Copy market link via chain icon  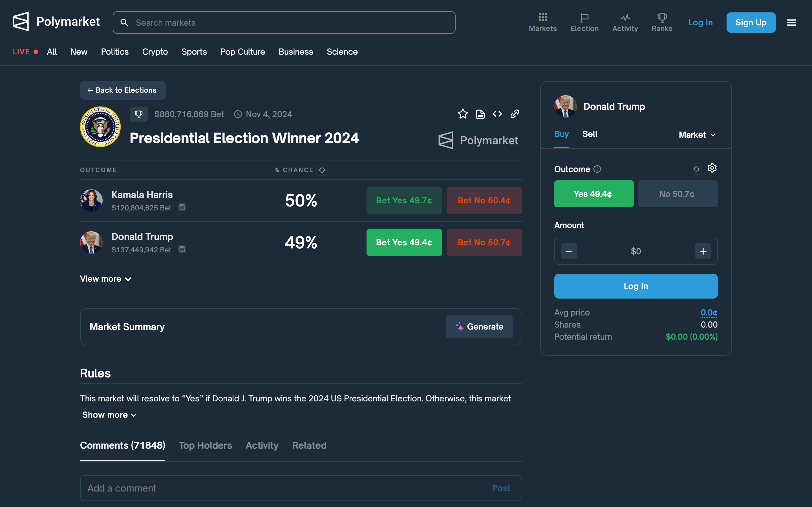tap(515, 114)
